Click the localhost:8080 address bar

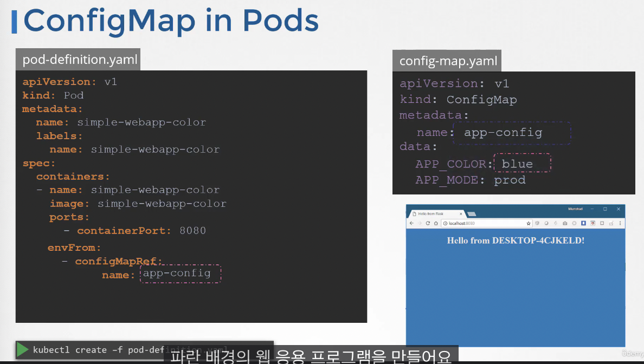tap(487, 223)
